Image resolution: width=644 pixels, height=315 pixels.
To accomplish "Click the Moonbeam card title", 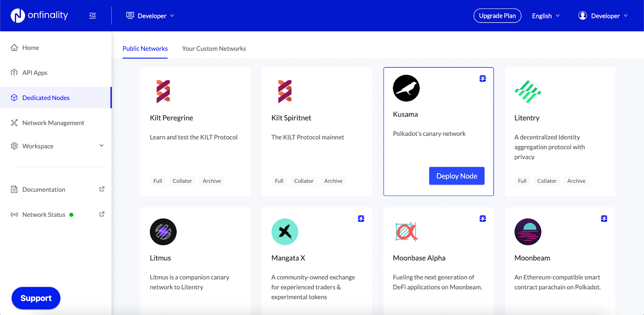I will [532, 258].
